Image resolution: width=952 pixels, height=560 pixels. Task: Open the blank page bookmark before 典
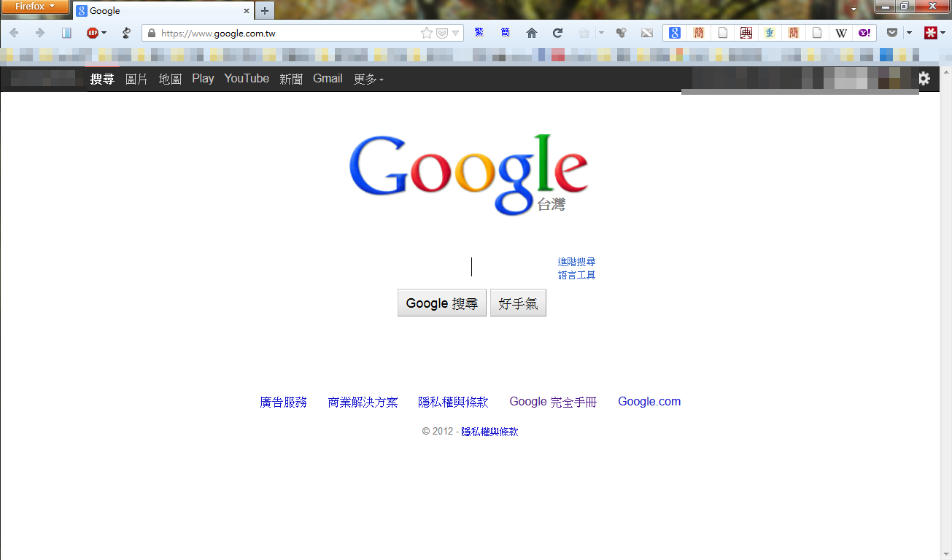pyautogui.click(x=722, y=33)
